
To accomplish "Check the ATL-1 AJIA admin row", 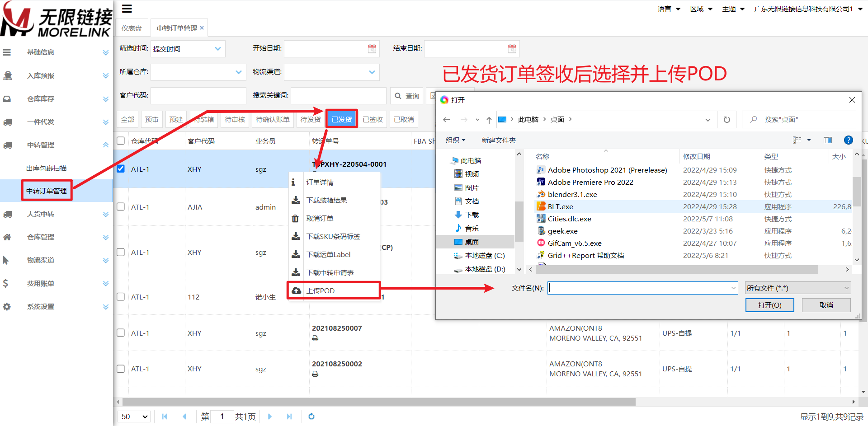I will tap(121, 206).
